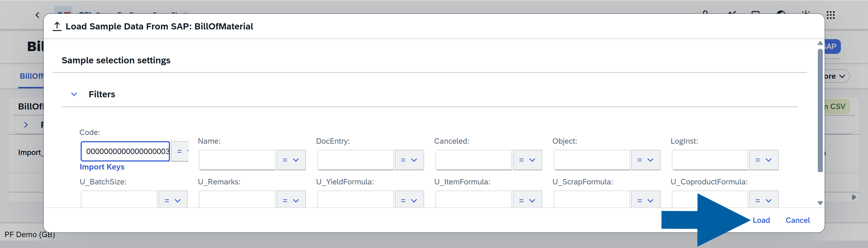868x248 pixels.
Task: Click the horizontal scroll right arrow
Action: click(854, 197)
